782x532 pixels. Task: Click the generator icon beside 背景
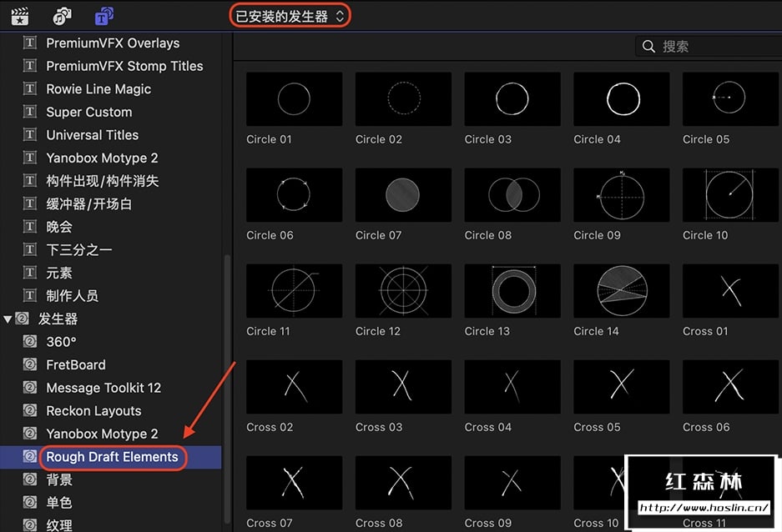[x=30, y=479]
